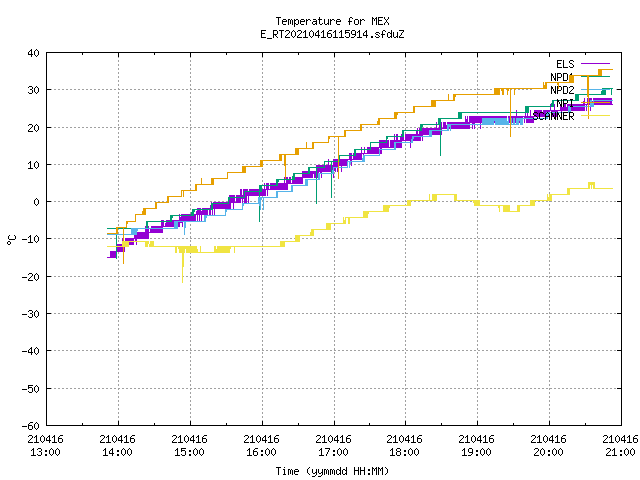Click the x-axis label 210416 13:00
Screen dimensions: 640x480
pos(46,445)
